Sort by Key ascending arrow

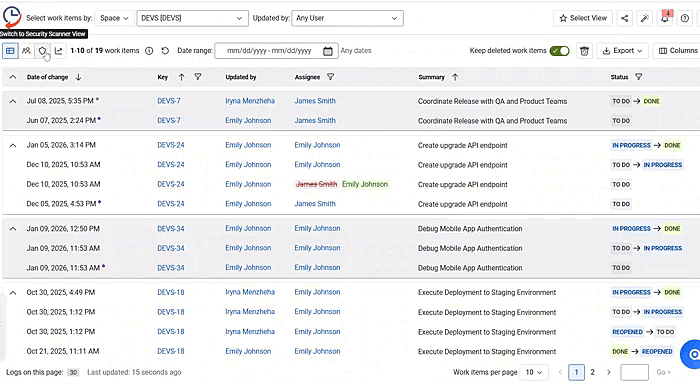click(x=181, y=77)
